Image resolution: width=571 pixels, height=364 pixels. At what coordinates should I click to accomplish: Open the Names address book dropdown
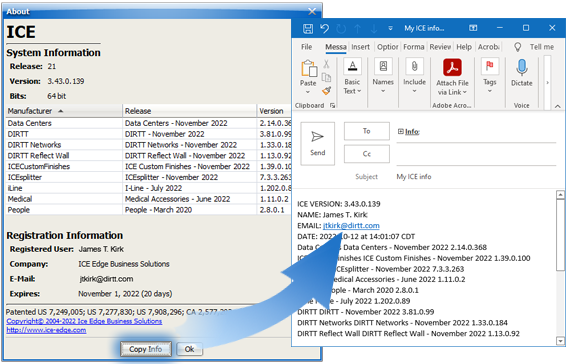383,76
